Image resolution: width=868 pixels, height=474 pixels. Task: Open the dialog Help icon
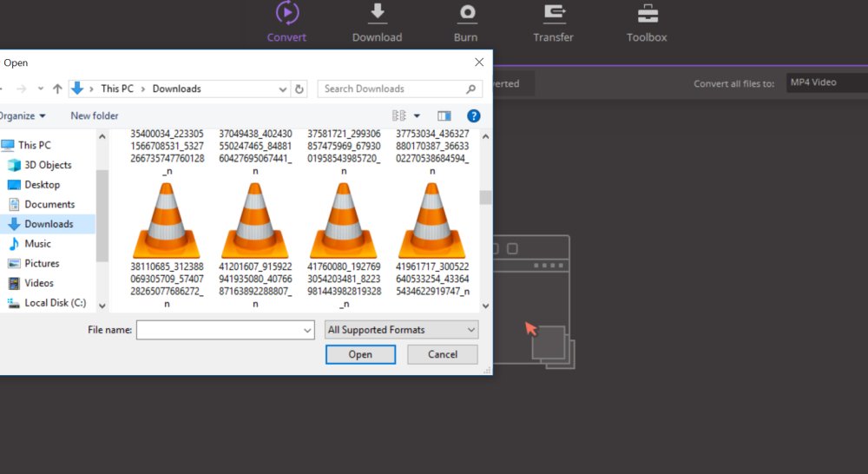point(473,115)
